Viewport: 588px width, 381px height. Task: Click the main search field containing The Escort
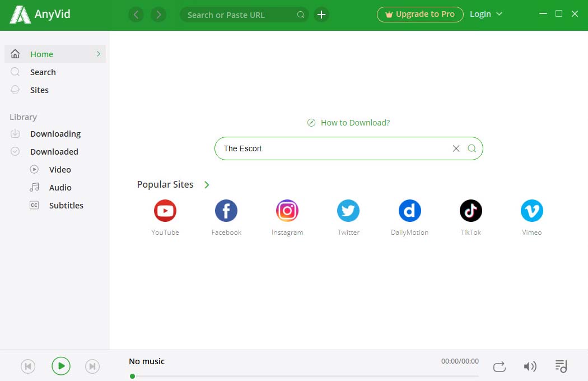point(349,148)
